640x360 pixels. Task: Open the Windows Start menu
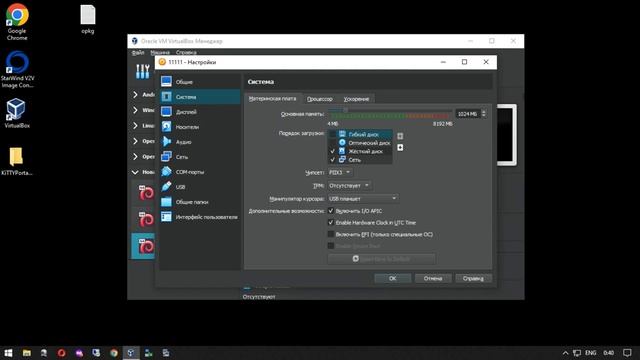[8, 353]
